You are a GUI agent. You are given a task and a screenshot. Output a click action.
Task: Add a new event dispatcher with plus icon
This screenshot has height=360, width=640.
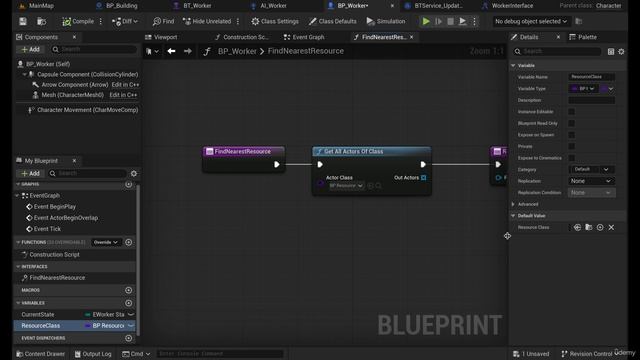[129, 338]
